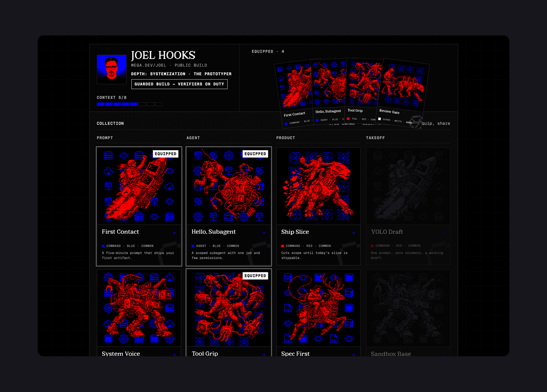Open the Spec First card
This screenshot has width=547, height=392.
pyautogui.click(x=318, y=313)
